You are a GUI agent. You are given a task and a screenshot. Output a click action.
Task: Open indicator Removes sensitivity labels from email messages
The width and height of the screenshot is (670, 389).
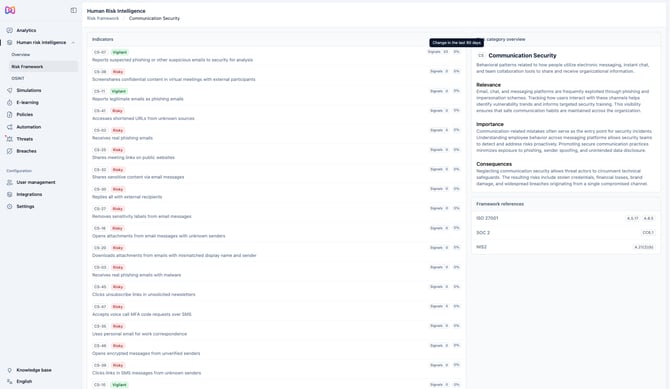(x=276, y=212)
